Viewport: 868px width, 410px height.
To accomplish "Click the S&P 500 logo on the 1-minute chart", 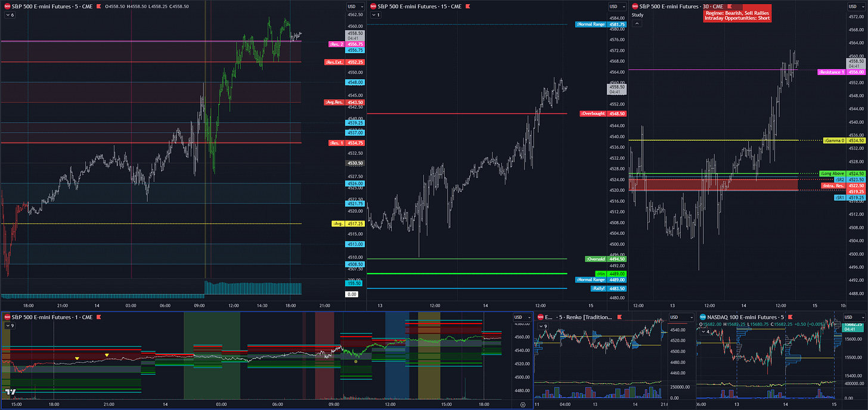I will 7,317.
